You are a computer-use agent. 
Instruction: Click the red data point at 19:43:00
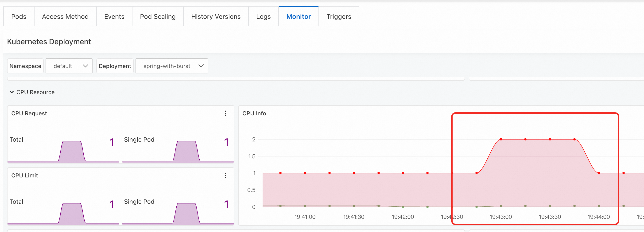pos(501,139)
